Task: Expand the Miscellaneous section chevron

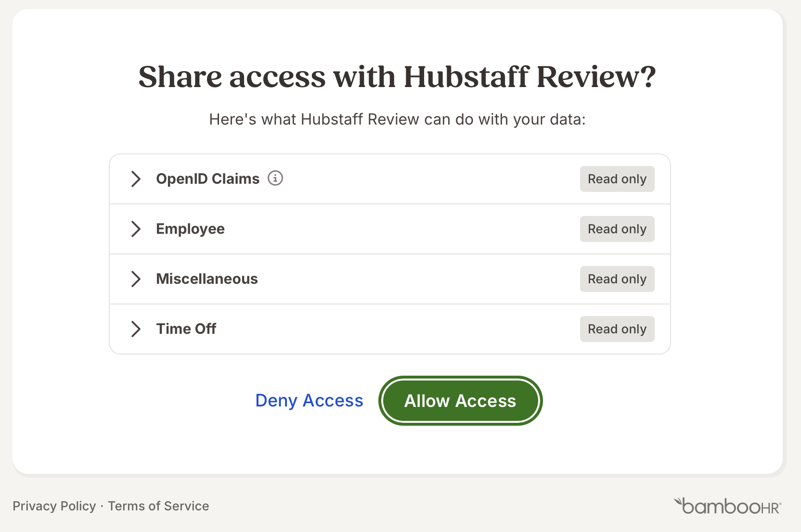Action: pos(136,279)
